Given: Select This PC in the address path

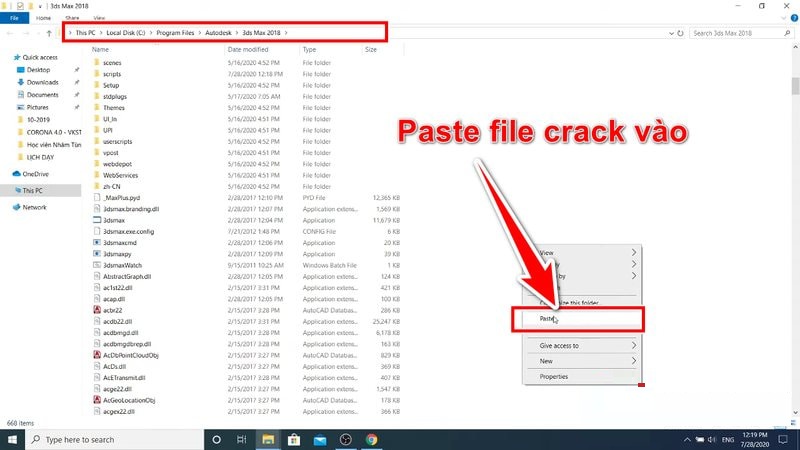Looking at the screenshot, I should pyautogui.click(x=85, y=33).
